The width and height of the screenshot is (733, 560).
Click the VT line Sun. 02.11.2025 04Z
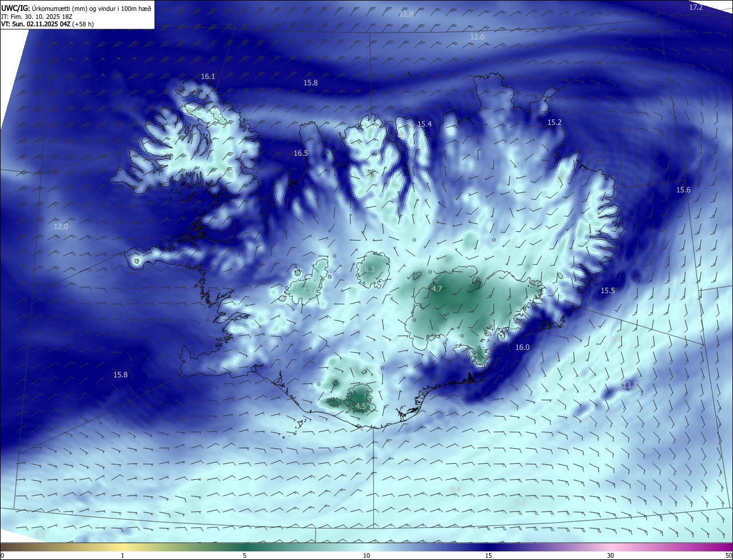(48, 25)
